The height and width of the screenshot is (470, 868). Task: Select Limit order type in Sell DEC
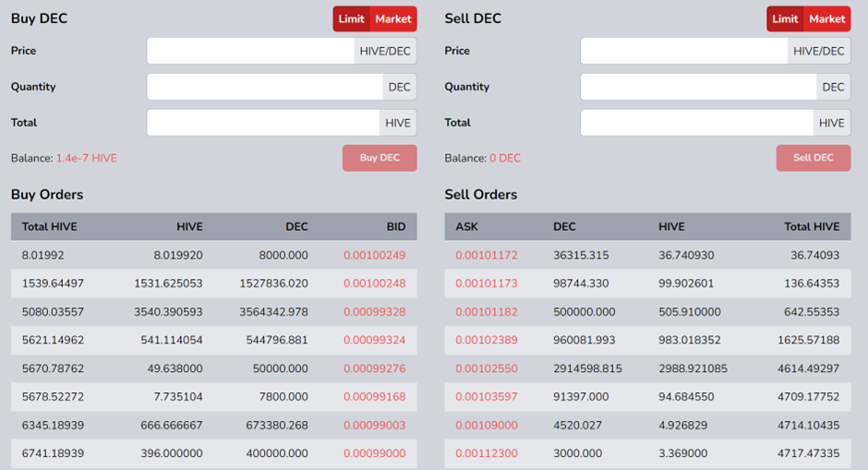click(x=785, y=18)
